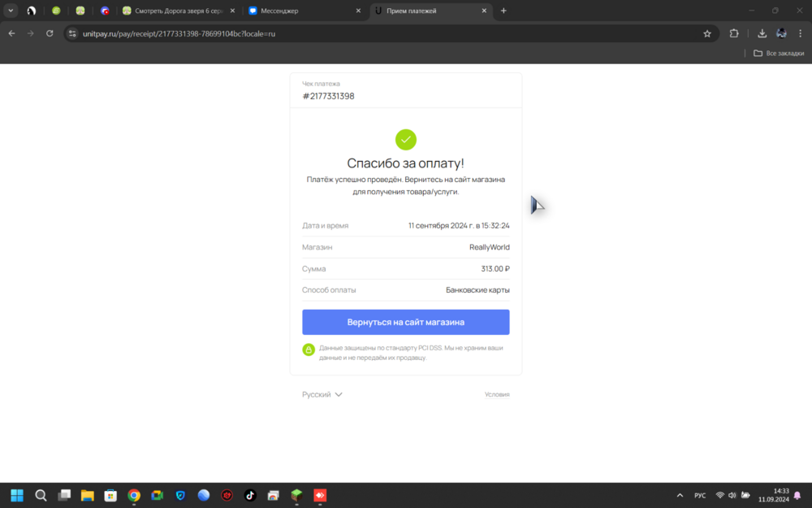This screenshot has height=508, width=812.
Task: Open the blue sphere app in the taskbar
Action: pos(204,496)
